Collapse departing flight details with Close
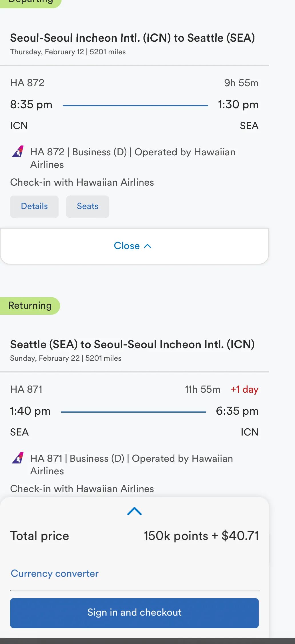Viewport: 295px width, 644px height. tap(133, 246)
